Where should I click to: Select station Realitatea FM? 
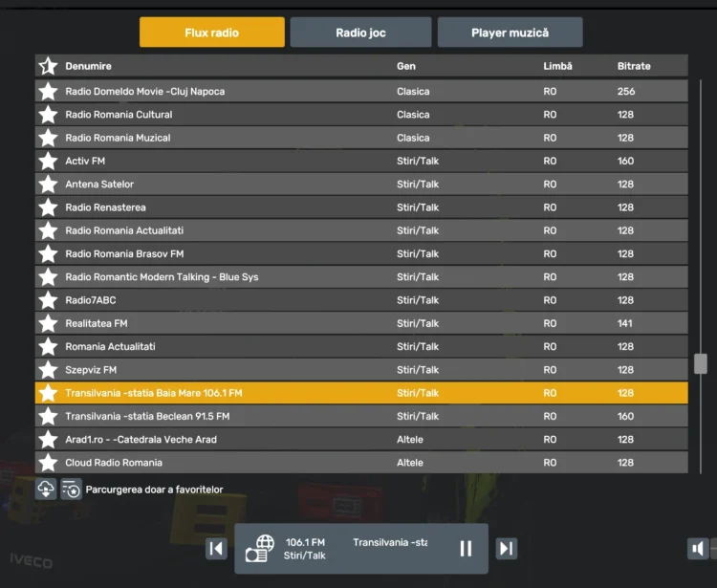(361, 323)
